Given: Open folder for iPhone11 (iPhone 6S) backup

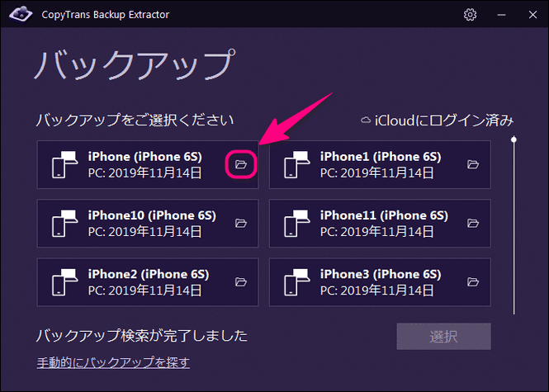Looking at the screenshot, I should 473,223.
